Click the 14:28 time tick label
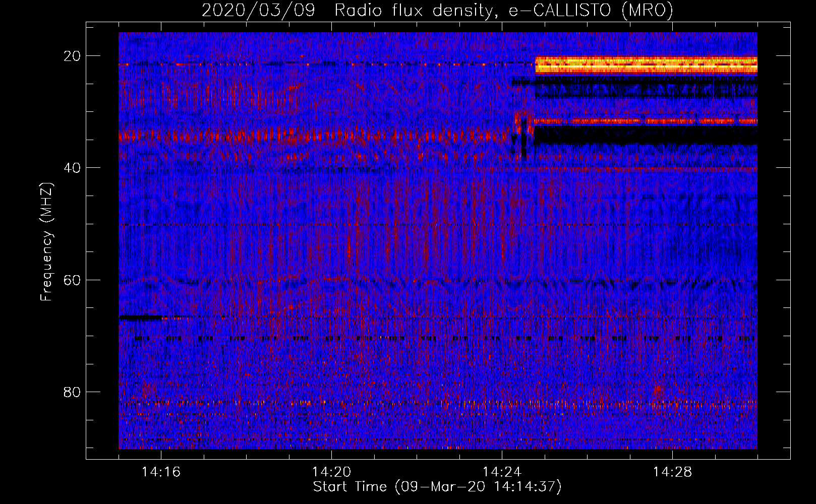Viewport: 816px width, 504px height. (x=672, y=472)
